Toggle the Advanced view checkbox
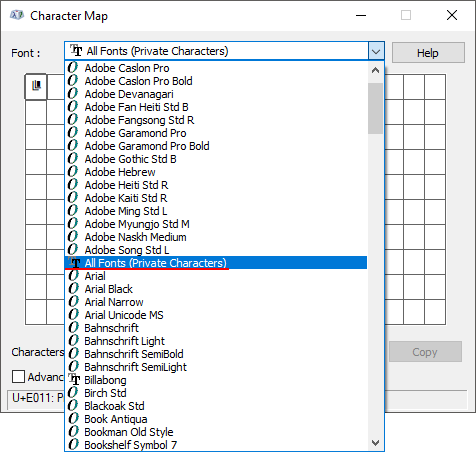476x452 pixels. point(18,377)
